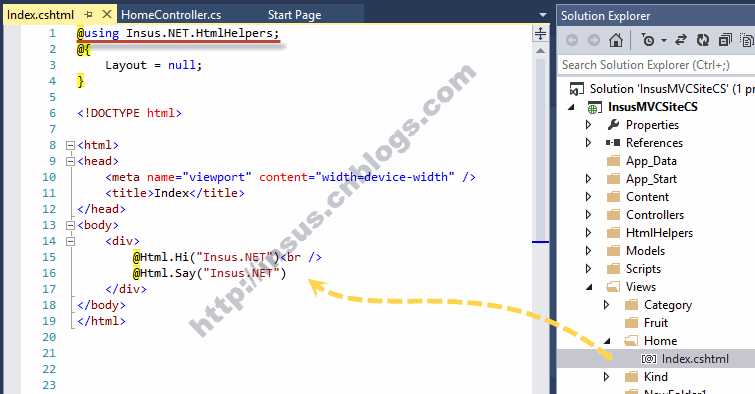755x394 pixels.
Task: Click the blue caret marker on scrollbar
Action: tap(540, 242)
